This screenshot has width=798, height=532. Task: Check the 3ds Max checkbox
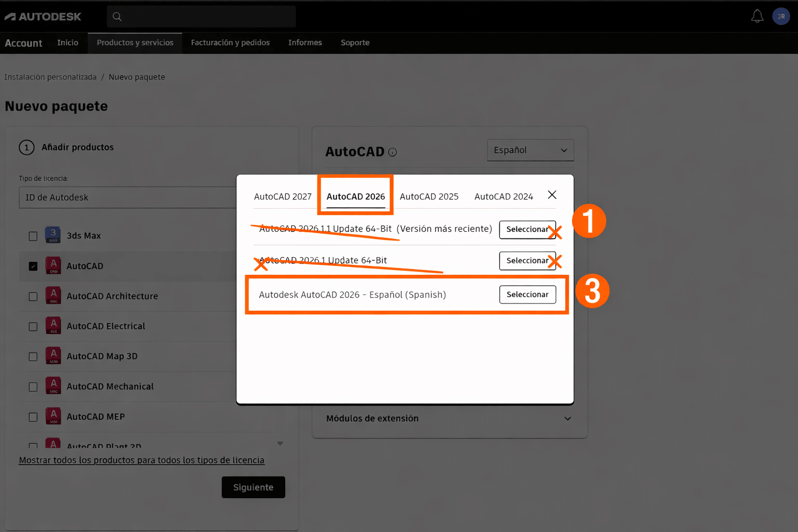coord(33,235)
